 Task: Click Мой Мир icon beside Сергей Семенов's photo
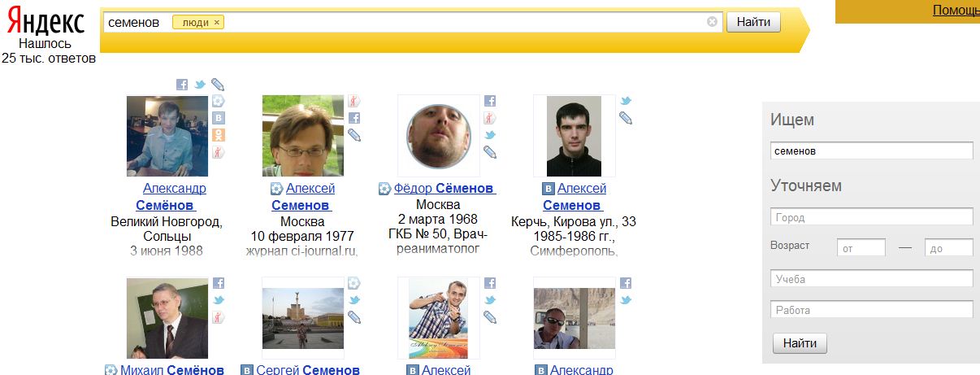(x=354, y=283)
